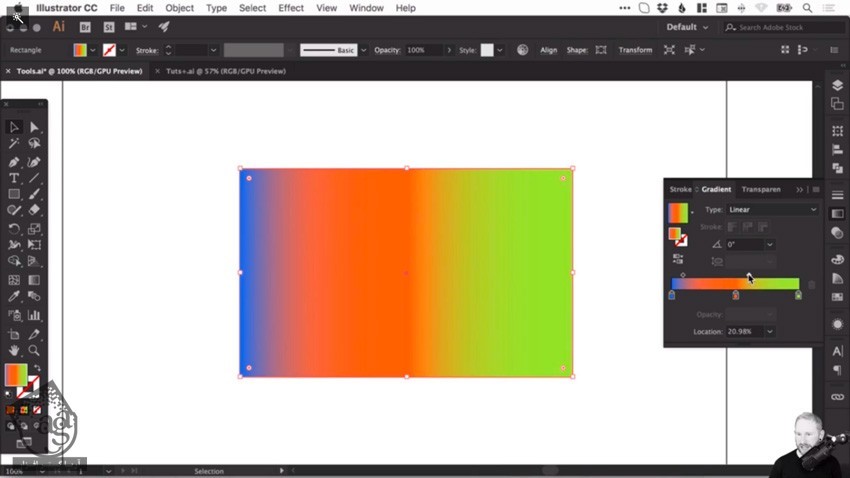The width and height of the screenshot is (850, 478).
Task: Reverse gradient button in Gradient panel
Action: click(678, 259)
